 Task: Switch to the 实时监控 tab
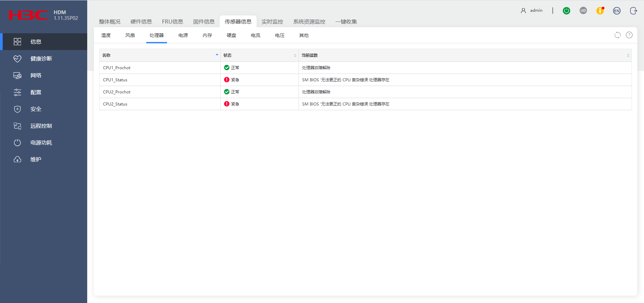[x=272, y=21]
